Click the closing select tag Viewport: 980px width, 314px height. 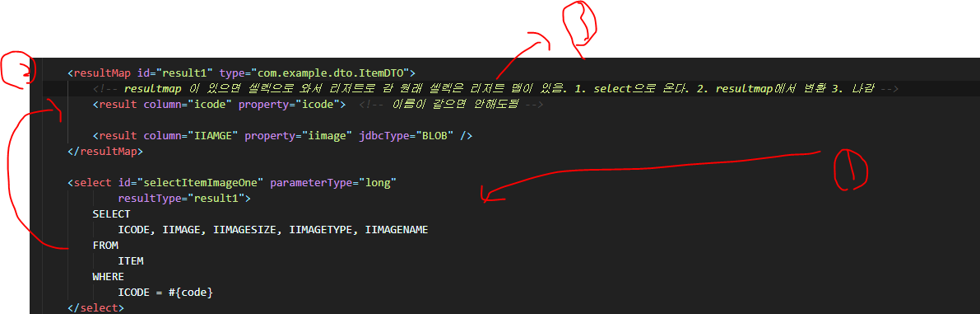[95, 307]
